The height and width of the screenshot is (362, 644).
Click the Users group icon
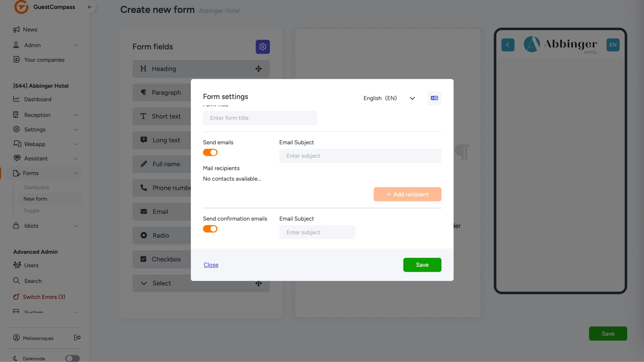pyautogui.click(x=17, y=265)
